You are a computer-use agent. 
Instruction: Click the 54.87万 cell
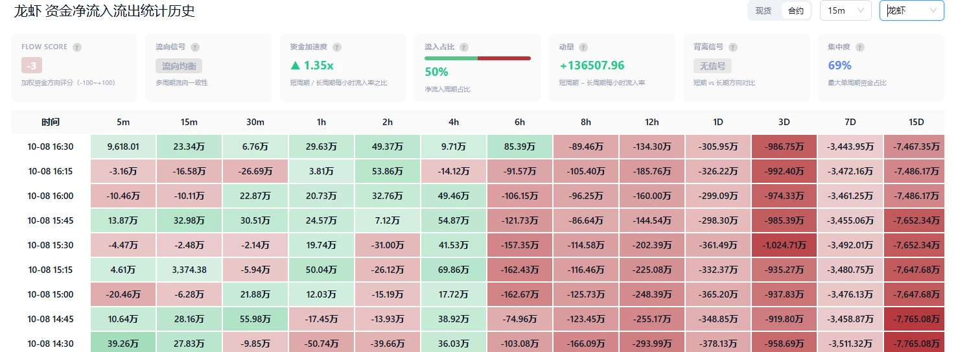454,220
